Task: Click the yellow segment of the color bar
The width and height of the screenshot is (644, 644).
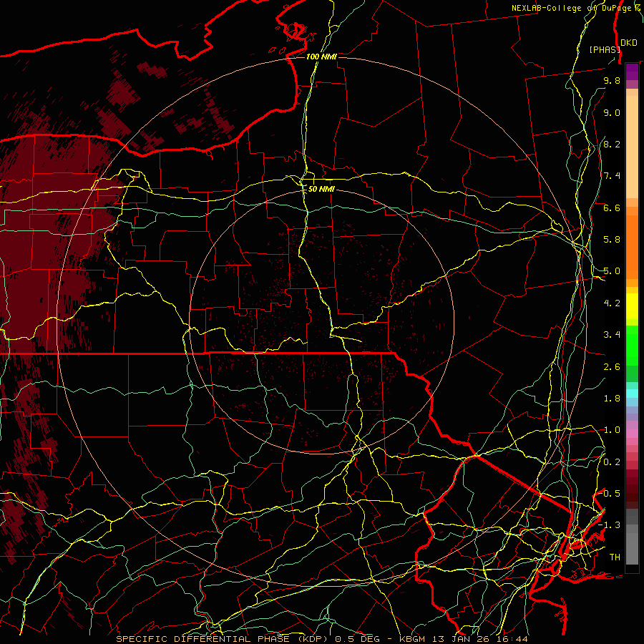Action: click(x=632, y=306)
